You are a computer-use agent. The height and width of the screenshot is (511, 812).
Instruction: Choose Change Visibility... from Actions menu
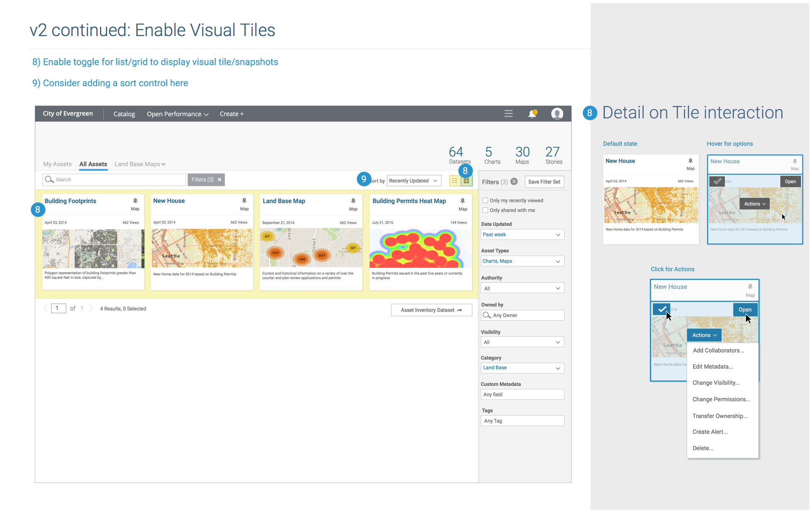(x=716, y=383)
